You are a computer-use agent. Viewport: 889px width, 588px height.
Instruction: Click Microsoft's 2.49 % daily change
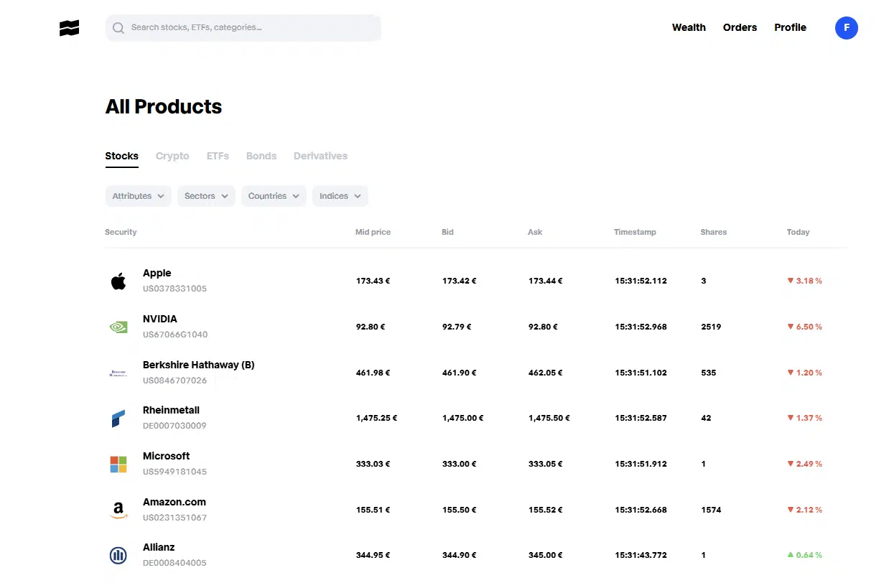804,464
